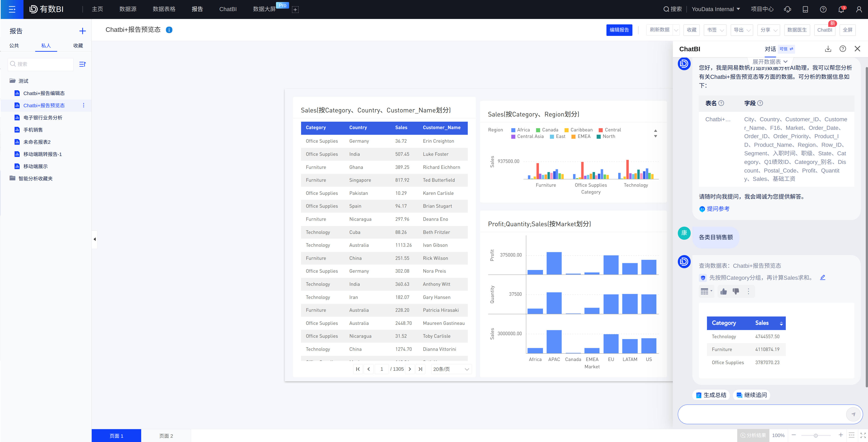Click the 编辑报告 button

pos(619,30)
